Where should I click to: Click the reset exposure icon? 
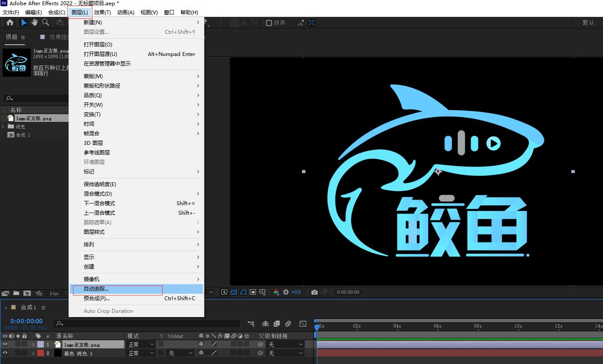pyautogui.click(x=286, y=292)
